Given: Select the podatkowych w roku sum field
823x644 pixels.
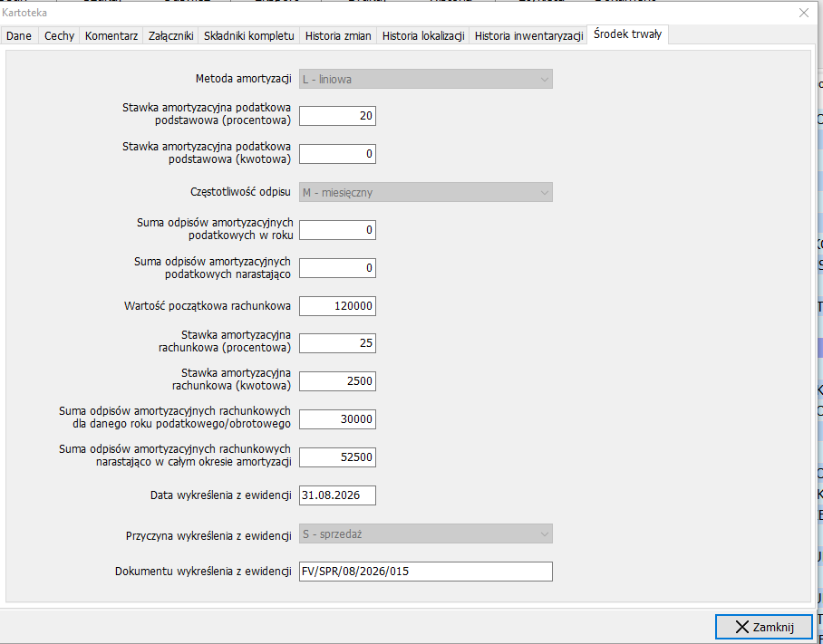Looking at the screenshot, I should [x=337, y=230].
